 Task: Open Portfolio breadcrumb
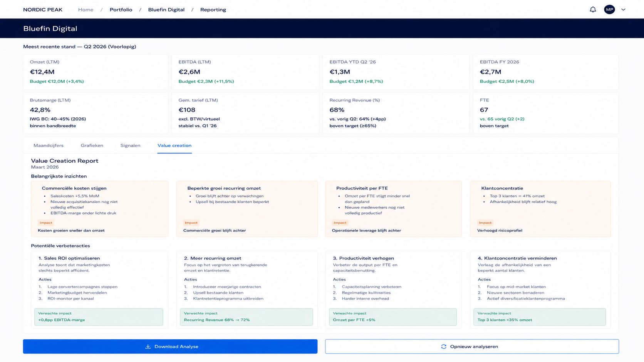121,10
